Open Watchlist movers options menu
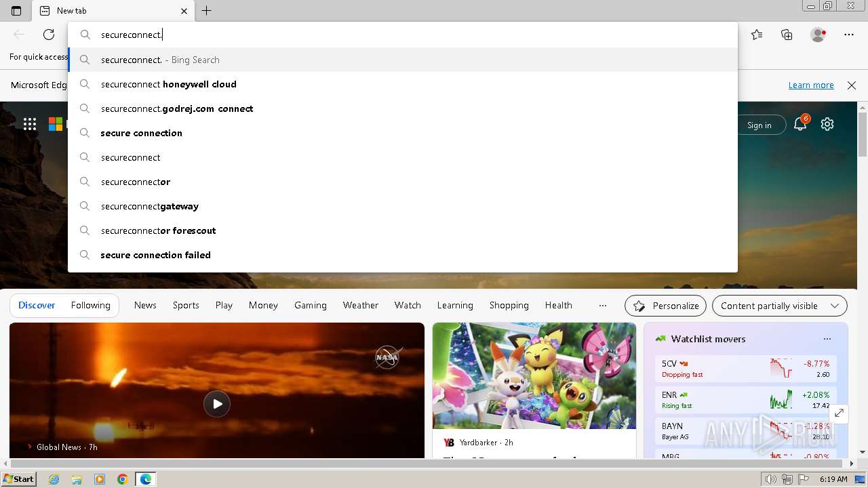Viewport: 868px width, 488px height. point(827,339)
